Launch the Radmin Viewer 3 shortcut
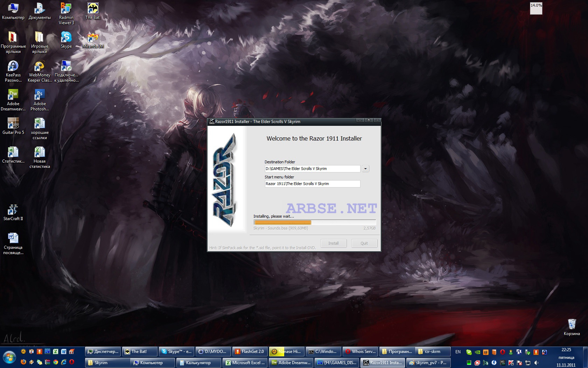The height and width of the screenshot is (368, 588). tap(66, 14)
